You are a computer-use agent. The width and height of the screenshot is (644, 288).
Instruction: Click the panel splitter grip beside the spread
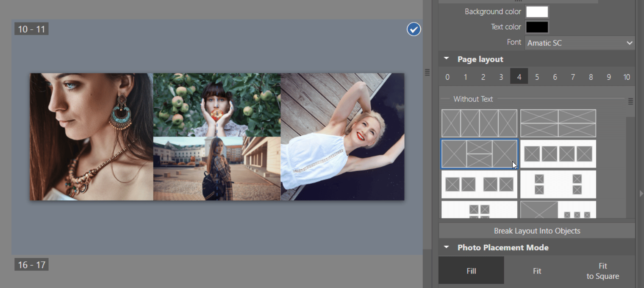427,73
